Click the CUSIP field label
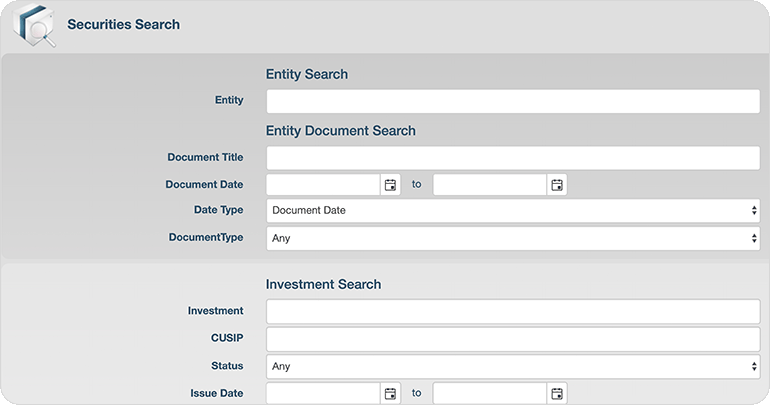The image size is (770, 405). coord(225,338)
